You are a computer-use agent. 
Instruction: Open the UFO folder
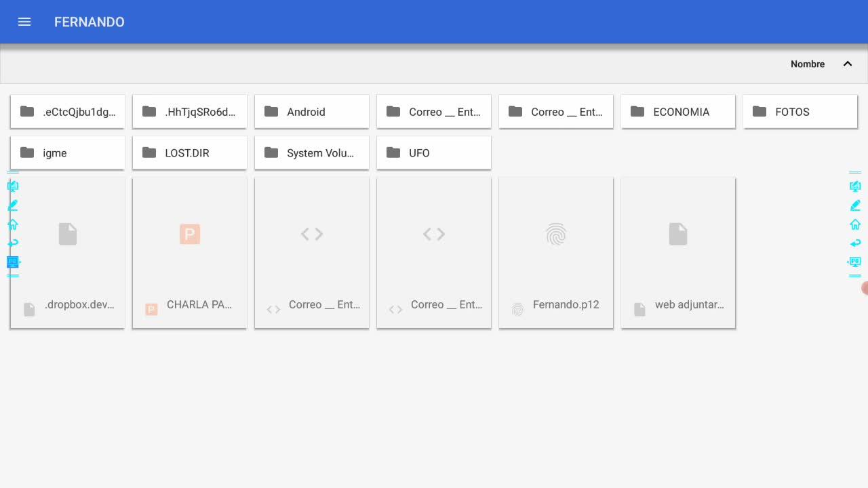434,152
